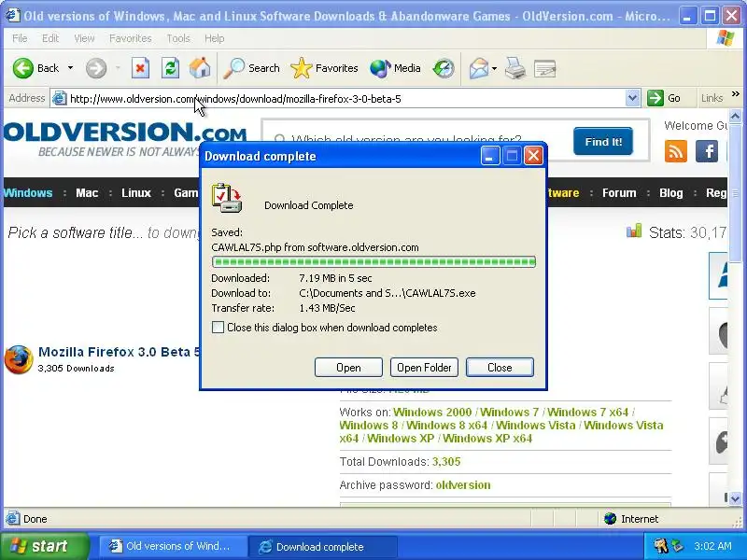
Task: Click the Mail envelope icon
Action: [x=479, y=68]
